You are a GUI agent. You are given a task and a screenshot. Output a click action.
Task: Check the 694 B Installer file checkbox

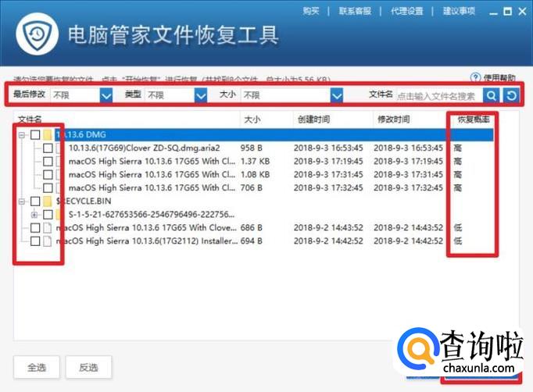[x=35, y=241]
